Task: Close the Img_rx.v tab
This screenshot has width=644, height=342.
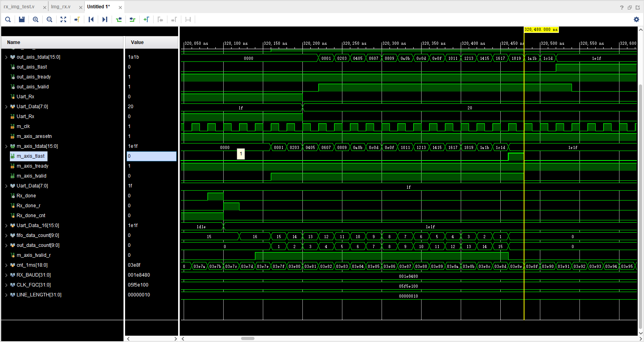Action: (81, 8)
